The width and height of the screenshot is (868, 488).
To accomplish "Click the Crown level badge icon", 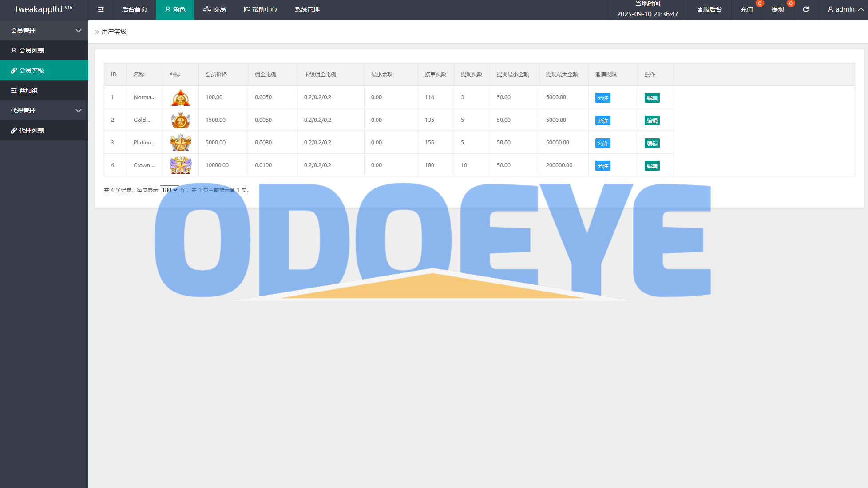I will (181, 165).
